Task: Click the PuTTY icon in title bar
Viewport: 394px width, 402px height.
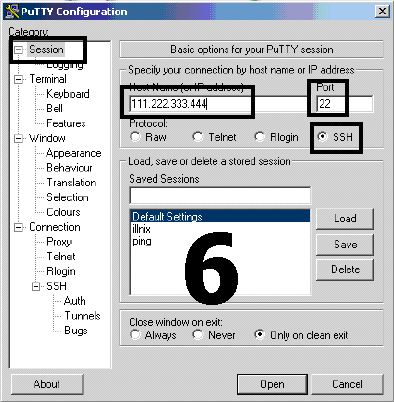Action: 12,11
